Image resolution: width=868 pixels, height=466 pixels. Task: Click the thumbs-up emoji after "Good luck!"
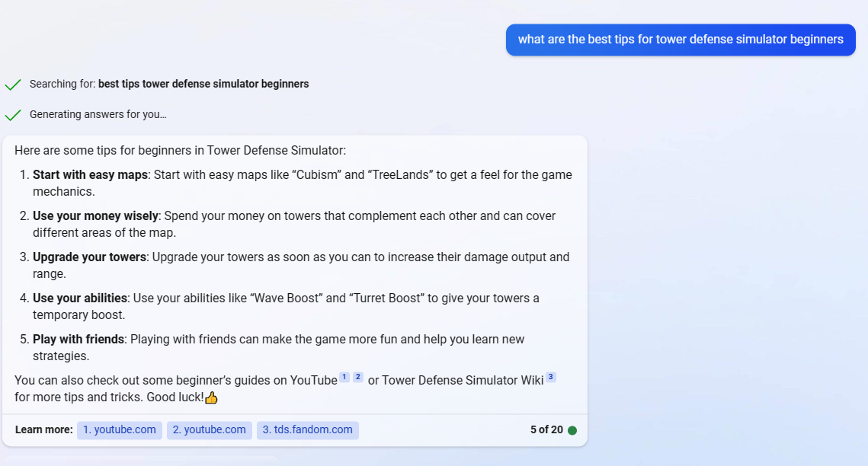pos(211,397)
